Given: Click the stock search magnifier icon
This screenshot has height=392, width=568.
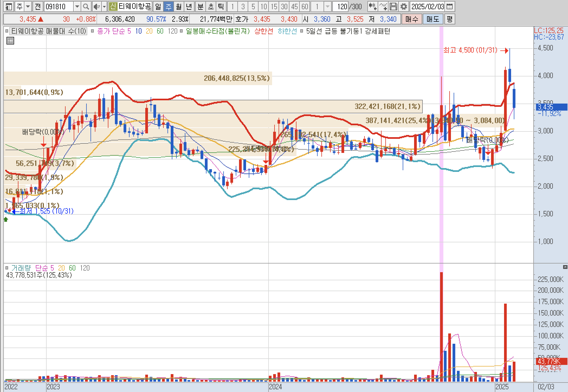Looking at the screenshot, I should pyautogui.click(x=86, y=7).
